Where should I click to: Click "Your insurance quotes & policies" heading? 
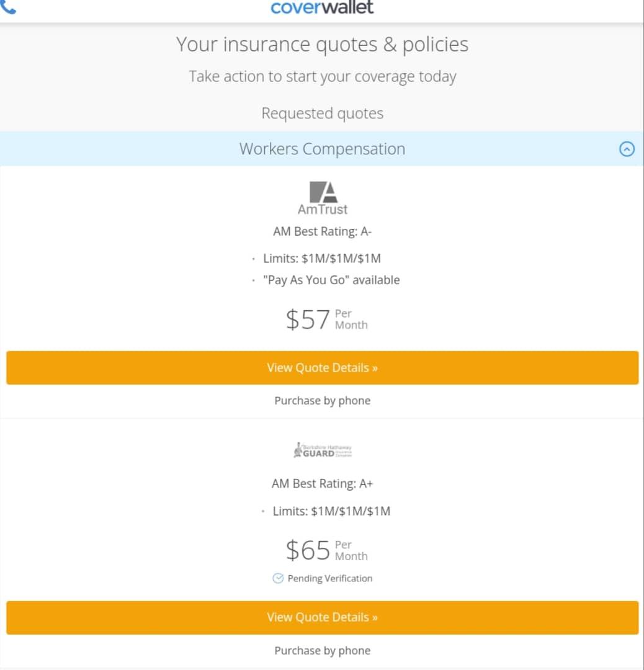322,45
